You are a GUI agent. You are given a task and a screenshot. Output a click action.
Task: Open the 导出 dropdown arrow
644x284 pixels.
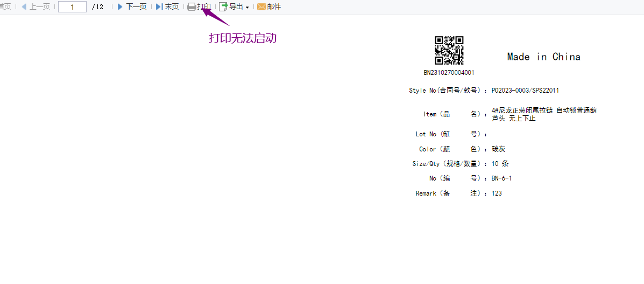247,8
